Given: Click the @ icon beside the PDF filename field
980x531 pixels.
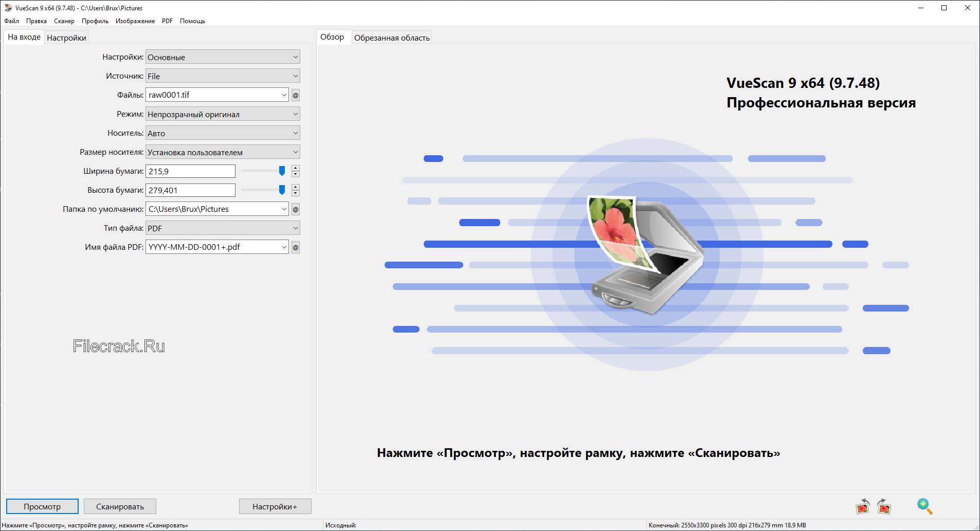Looking at the screenshot, I should 296,247.
